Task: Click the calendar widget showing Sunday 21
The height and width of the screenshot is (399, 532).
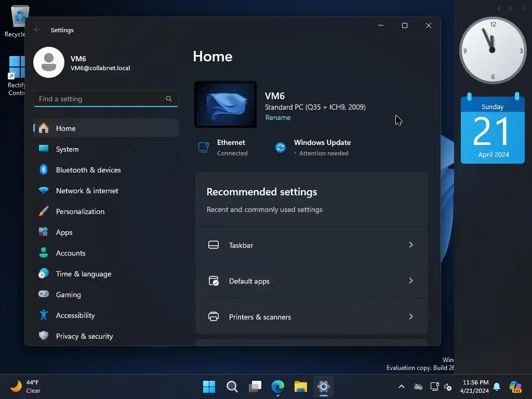Action: (493, 128)
